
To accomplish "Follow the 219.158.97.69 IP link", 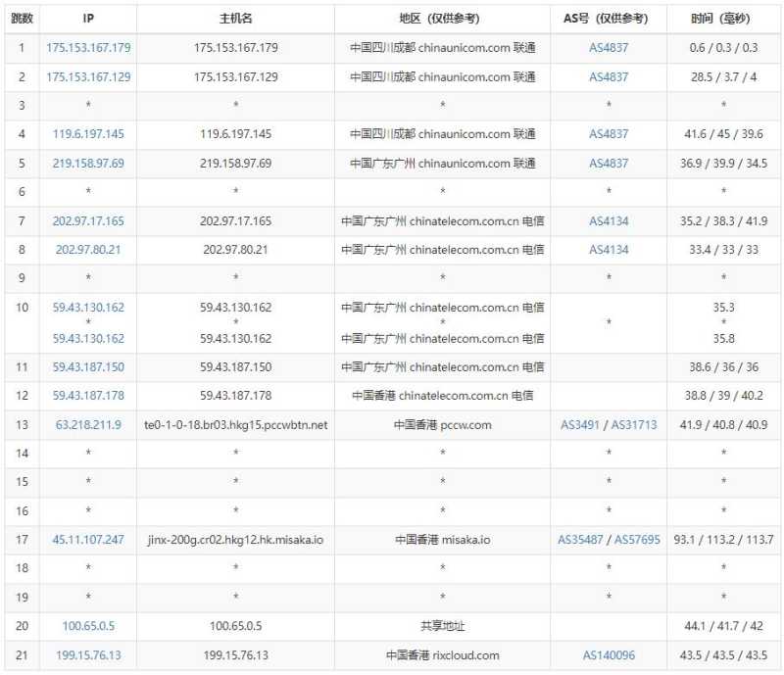I will coord(88,164).
